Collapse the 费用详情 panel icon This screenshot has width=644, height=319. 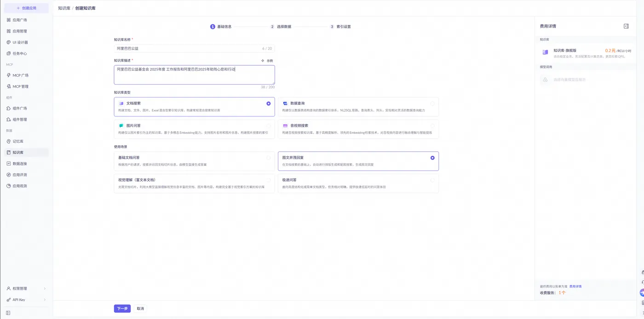tap(626, 26)
